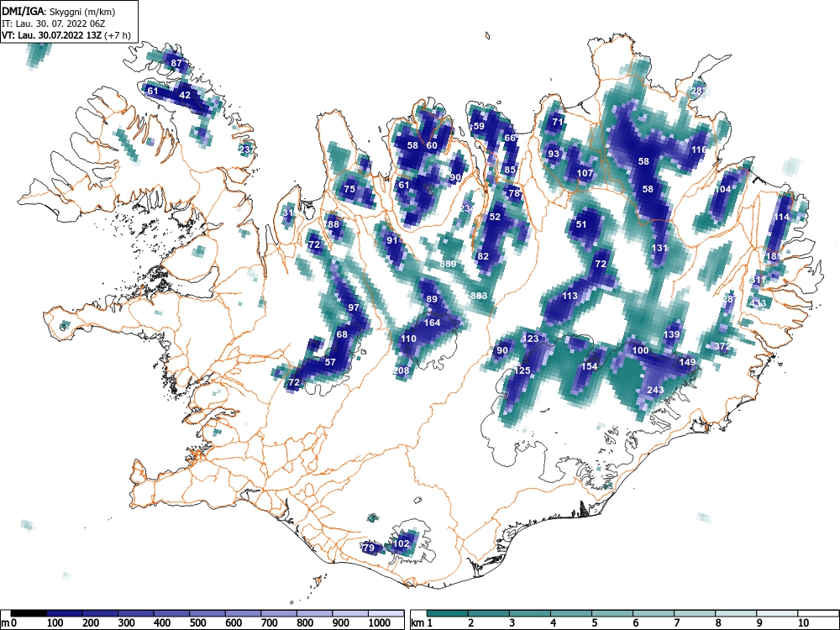Click the visibility value 149

coord(687,362)
